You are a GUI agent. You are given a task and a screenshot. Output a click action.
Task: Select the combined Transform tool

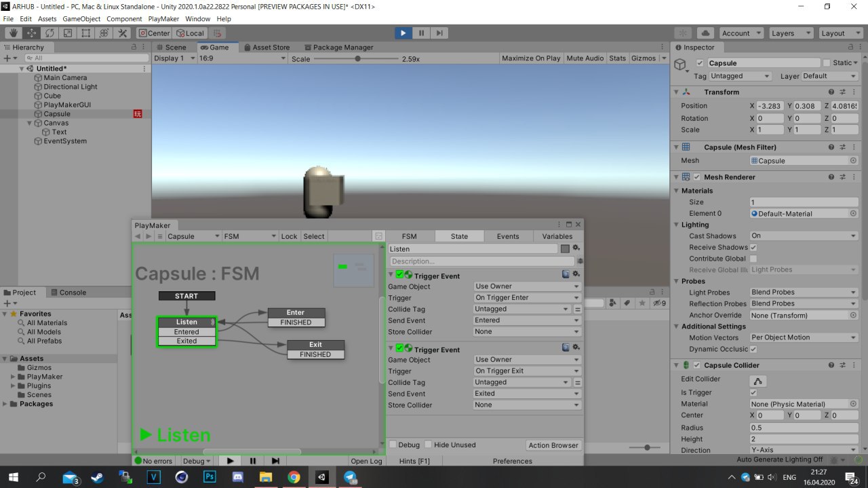(104, 33)
